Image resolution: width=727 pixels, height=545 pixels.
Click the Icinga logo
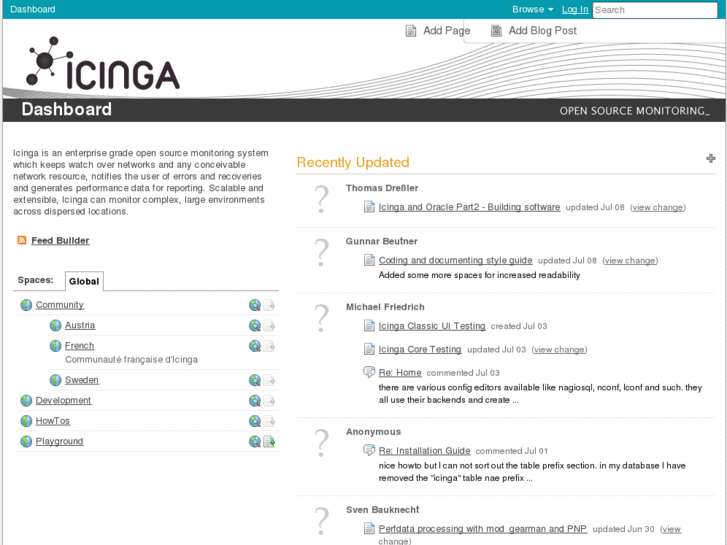tap(102, 64)
